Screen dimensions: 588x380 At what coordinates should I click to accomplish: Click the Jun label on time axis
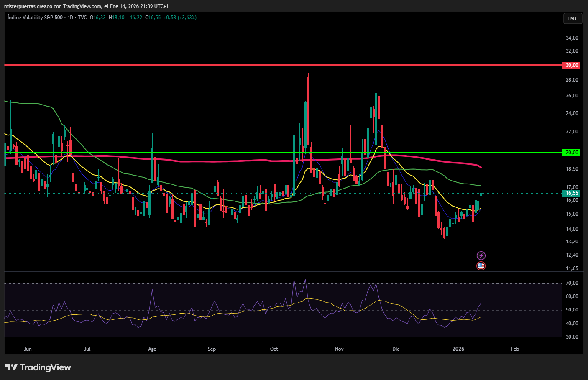(28, 349)
